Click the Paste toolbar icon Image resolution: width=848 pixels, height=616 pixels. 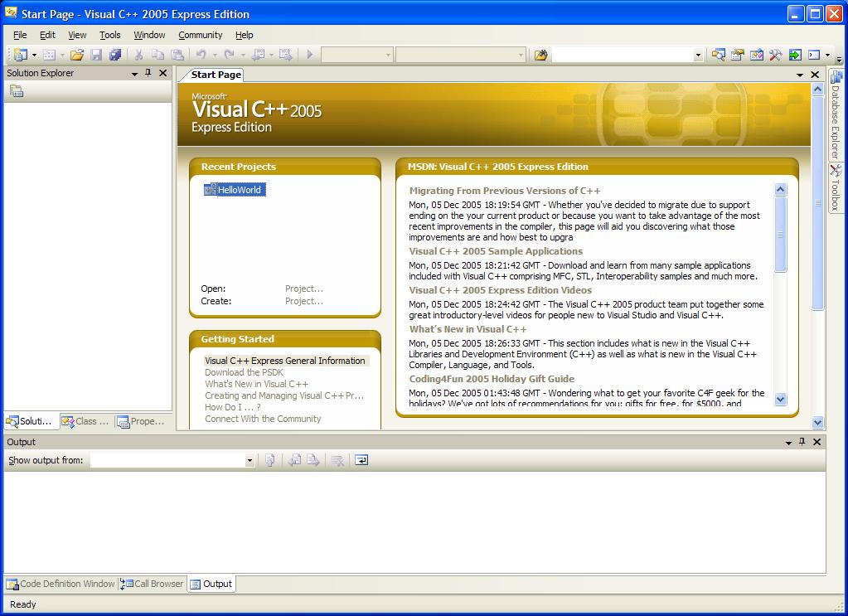point(177,55)
